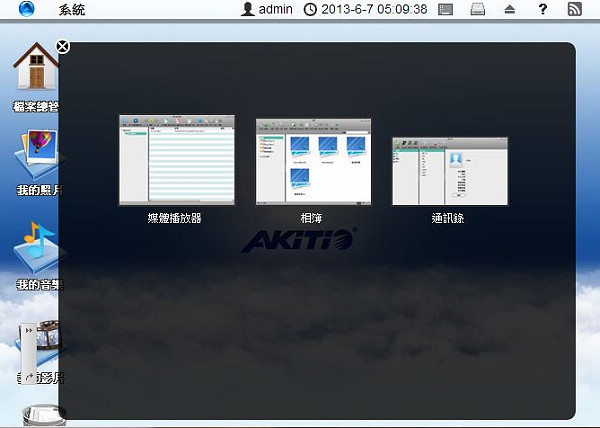Open help via the question mark icon
Screen dimensions: 600x428
[x=542, y=10]
